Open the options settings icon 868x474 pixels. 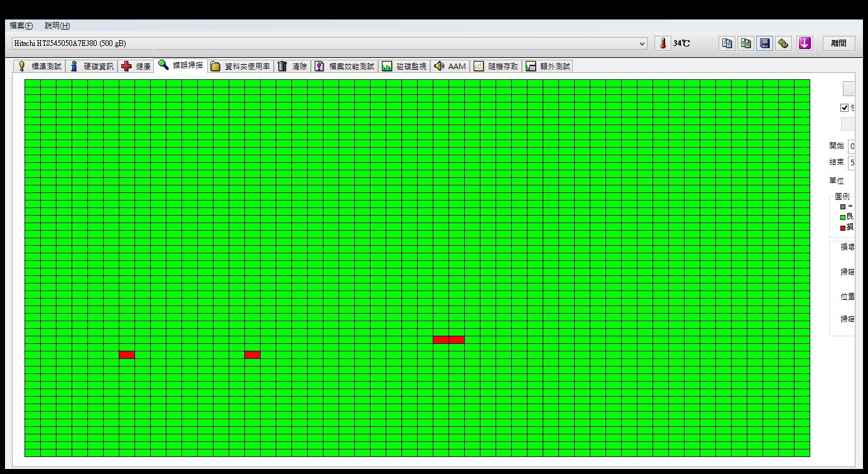[x=783, y=43]
